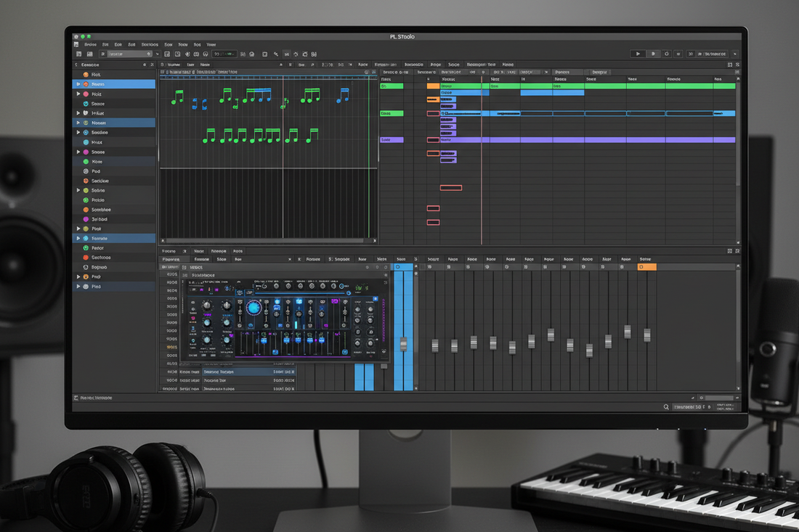
Task: Click the stop button right of Play
Action: pos(653,54)
